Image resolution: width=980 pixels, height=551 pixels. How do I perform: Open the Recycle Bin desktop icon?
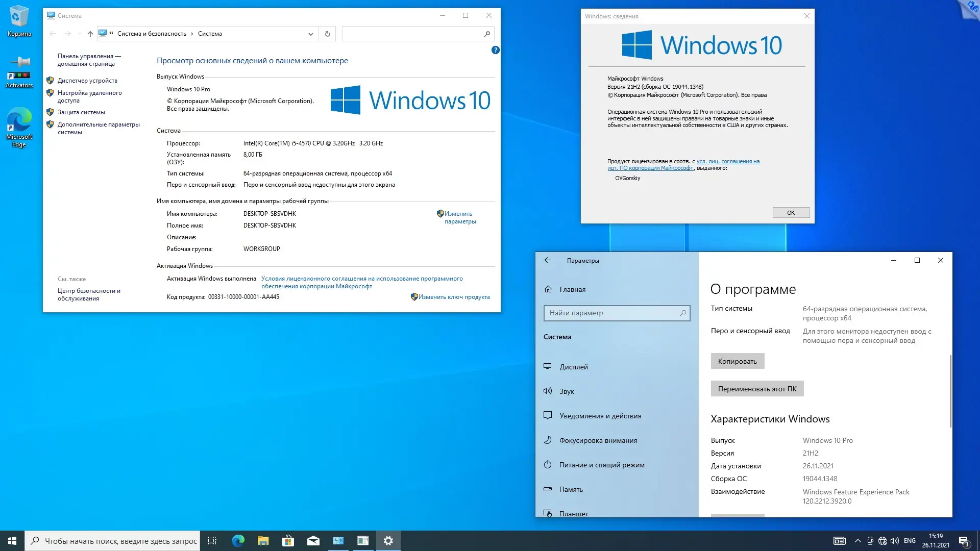(19, 20)
